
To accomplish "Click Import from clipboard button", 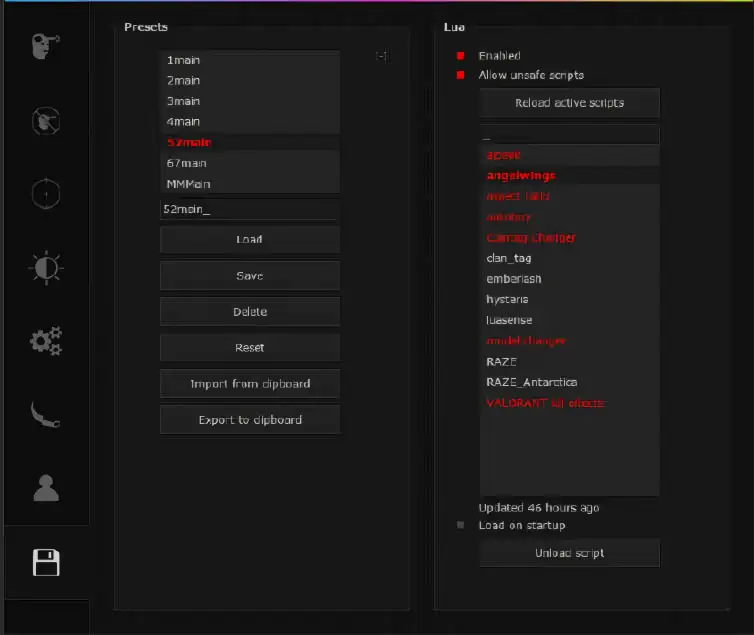I will pyautogui.click(x=250, y=384).
